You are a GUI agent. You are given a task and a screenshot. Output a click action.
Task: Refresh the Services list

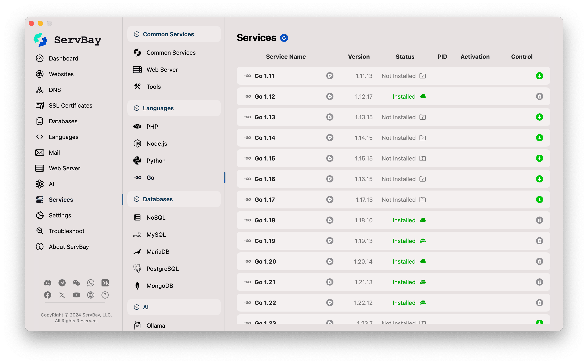click(x=284, y=38)
